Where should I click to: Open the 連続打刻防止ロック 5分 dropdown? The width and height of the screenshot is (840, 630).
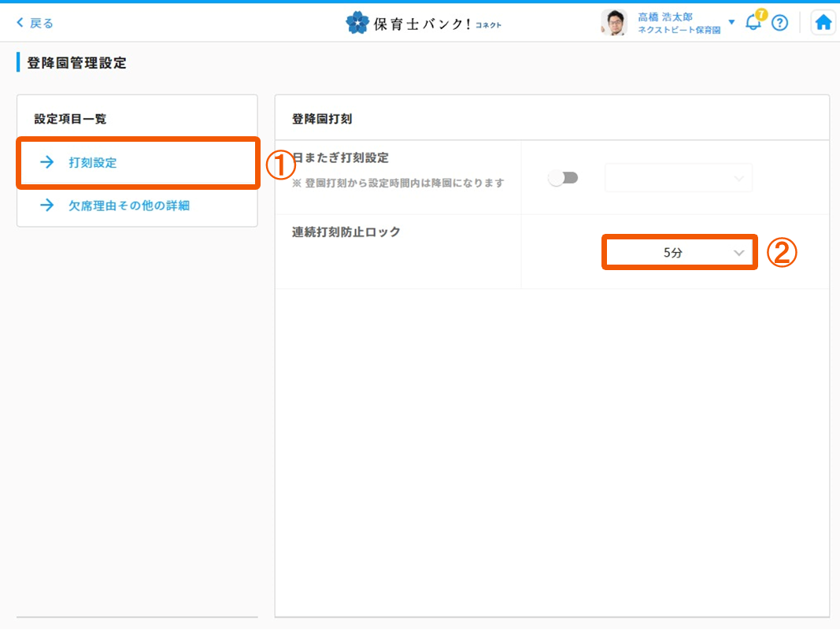pos(679,253)
